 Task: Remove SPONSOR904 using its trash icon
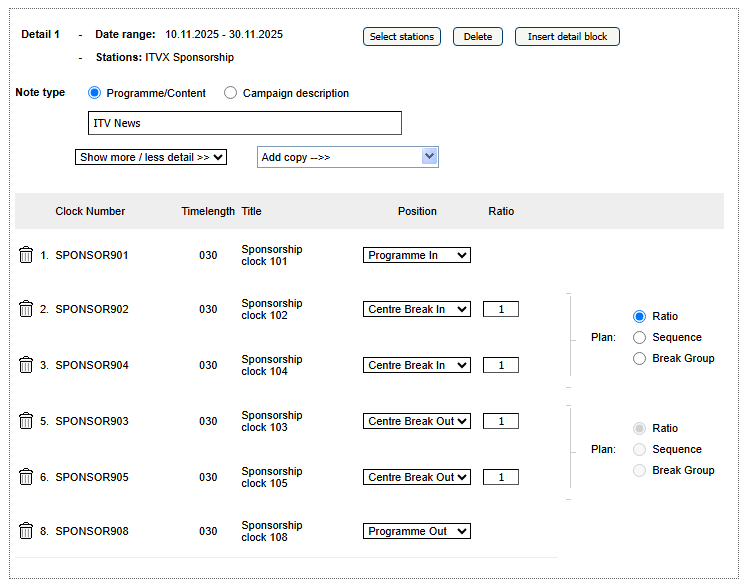26,365
